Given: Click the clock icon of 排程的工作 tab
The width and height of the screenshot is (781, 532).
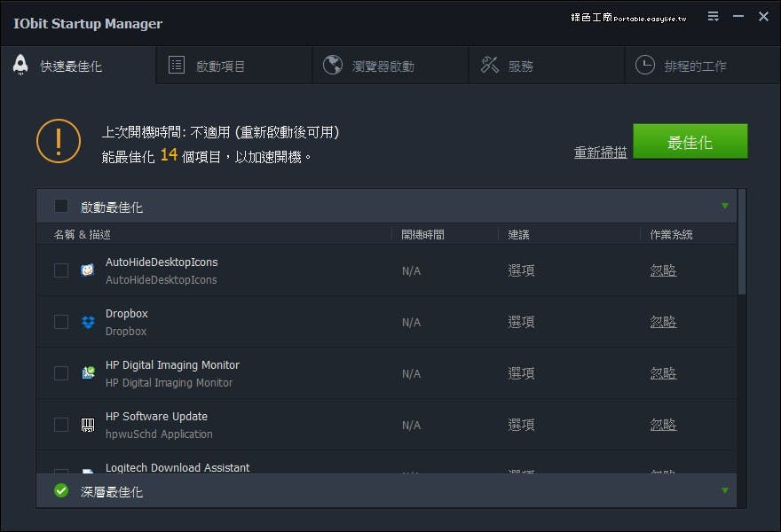Looking at the screenshot, I should (645, 65).
